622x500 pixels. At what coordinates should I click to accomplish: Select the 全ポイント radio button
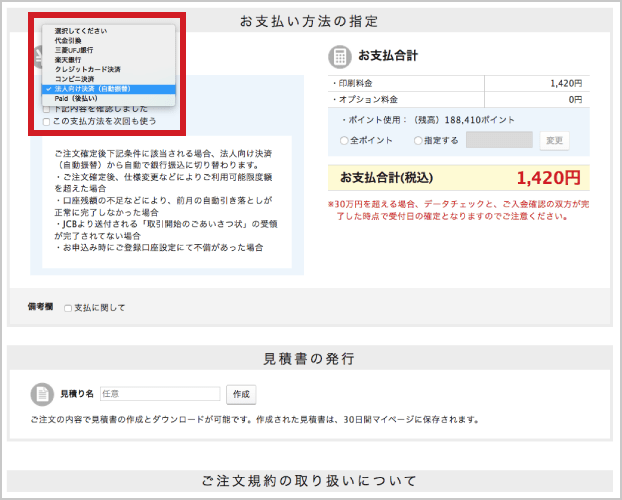[x=345, y=141]
